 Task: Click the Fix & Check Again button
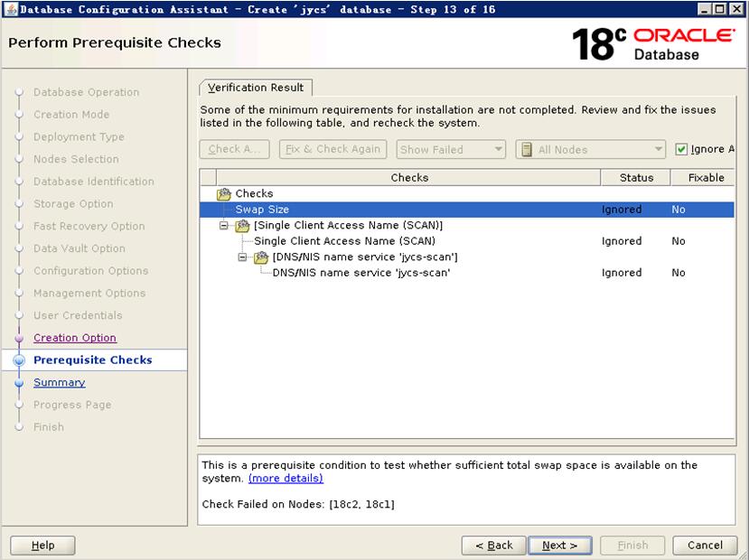click(333, 149)
